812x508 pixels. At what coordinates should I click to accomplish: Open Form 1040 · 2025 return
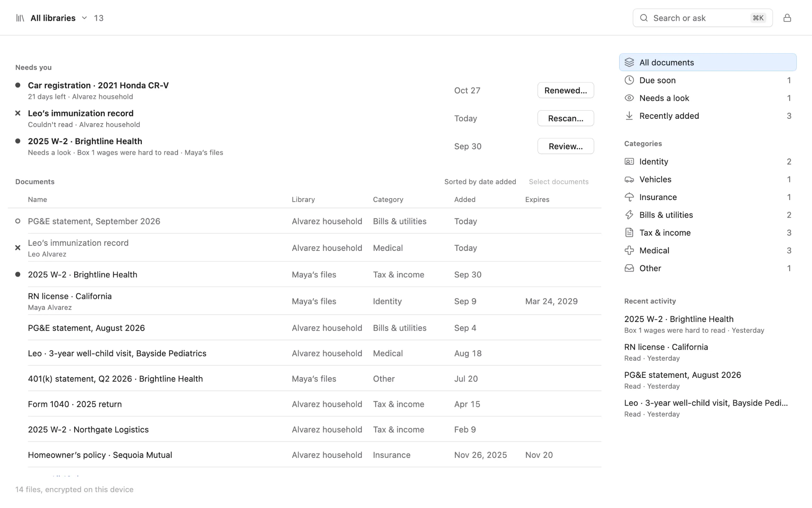[75, 404]
